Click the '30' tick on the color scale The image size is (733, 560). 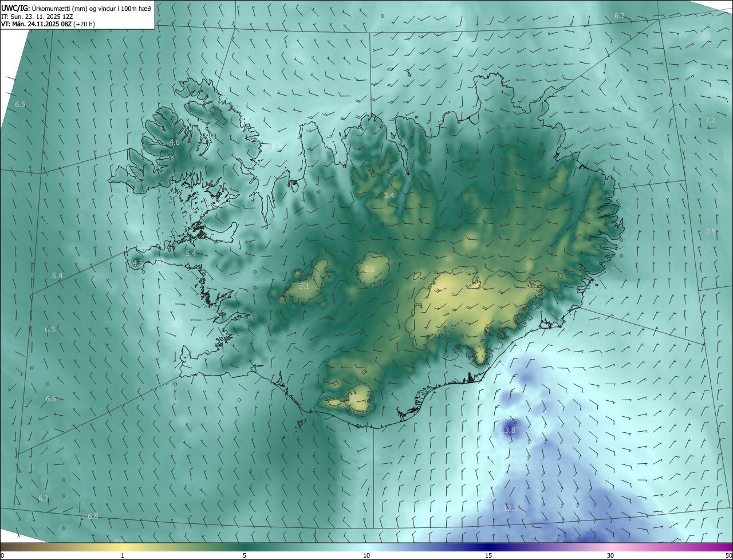tap(610, 555)
